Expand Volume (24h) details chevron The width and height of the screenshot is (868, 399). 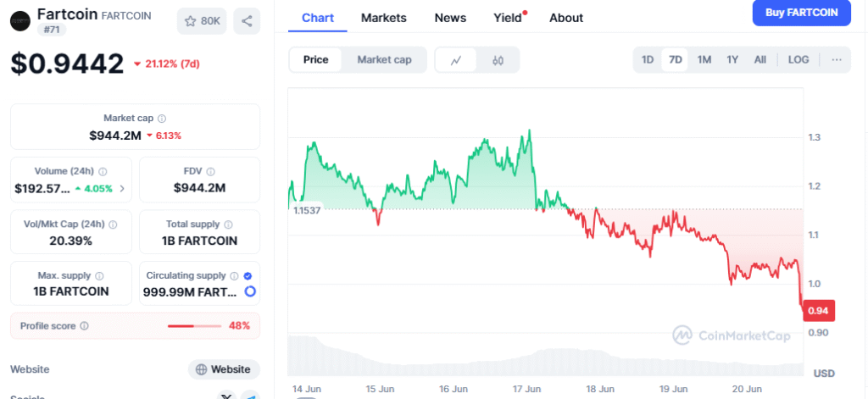pyautogui.click(x=122, y=189)
